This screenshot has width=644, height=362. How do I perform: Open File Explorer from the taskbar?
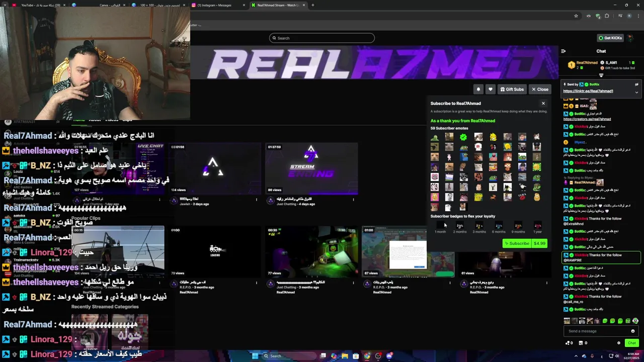tap(345, 356)
